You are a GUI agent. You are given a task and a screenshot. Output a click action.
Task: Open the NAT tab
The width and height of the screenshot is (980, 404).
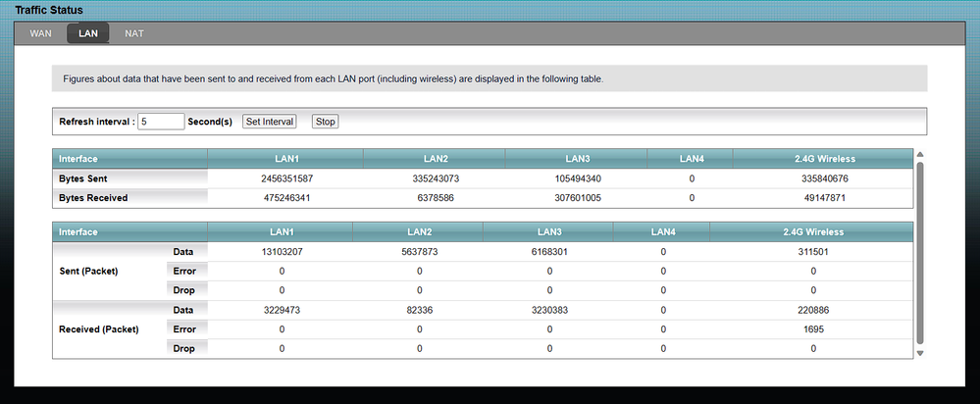coord(134,33)
